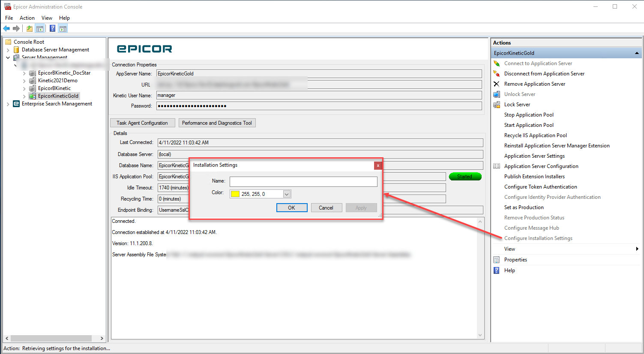Click Set as Production action

pos(524,207)
